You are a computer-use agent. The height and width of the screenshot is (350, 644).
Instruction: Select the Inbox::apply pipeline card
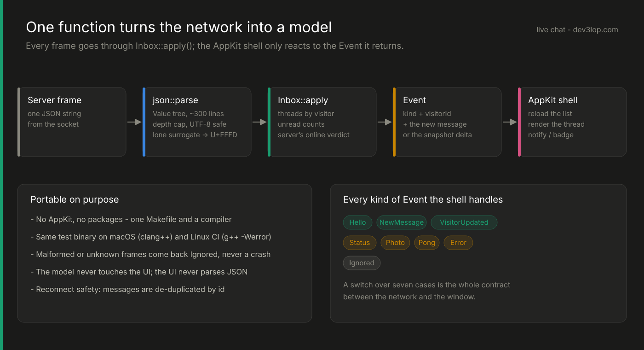click(322, 122)
